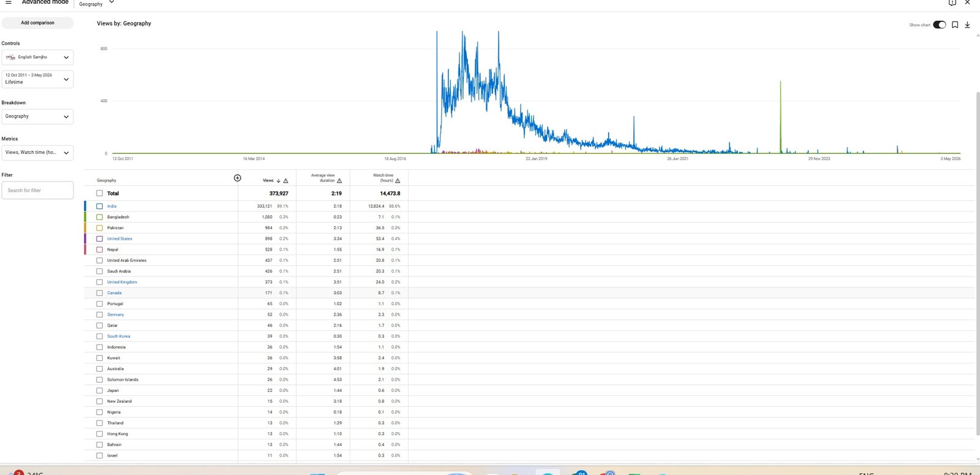Click the feedback icon in the top right
Screen dimensions: 980x475
pyautogui.click(x=952, y=2)
